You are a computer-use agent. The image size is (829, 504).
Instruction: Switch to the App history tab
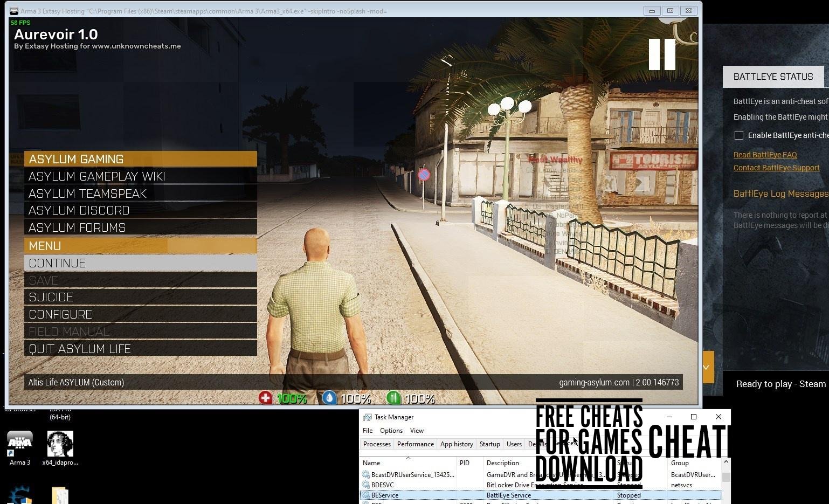457,444
